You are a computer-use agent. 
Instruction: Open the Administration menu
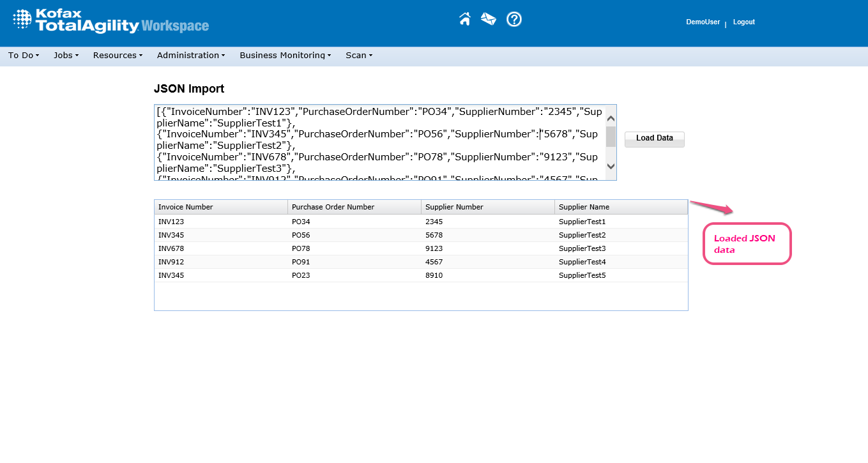point(191,56)
